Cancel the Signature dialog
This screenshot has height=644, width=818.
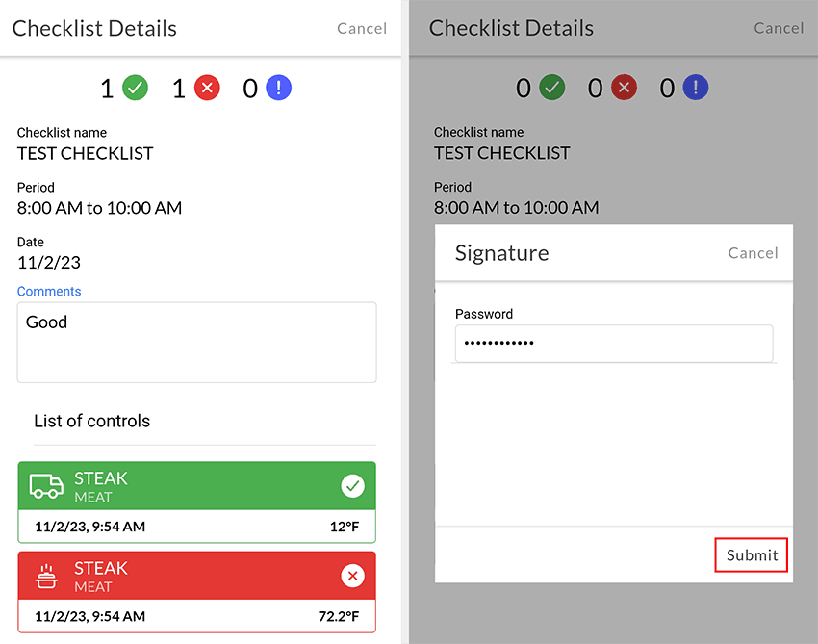[753, 253]
